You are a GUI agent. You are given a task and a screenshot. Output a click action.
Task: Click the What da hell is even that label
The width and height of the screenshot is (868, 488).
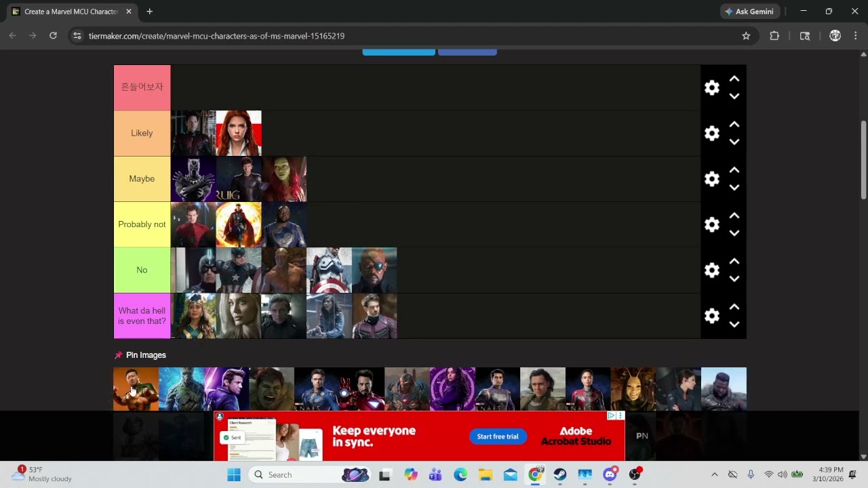click(142, 316)
